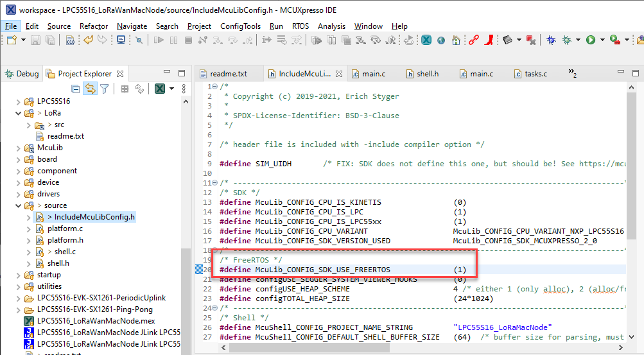The image size is (644, 355).
Task: Click the blue debug bug icon
Action: (551, 40)
